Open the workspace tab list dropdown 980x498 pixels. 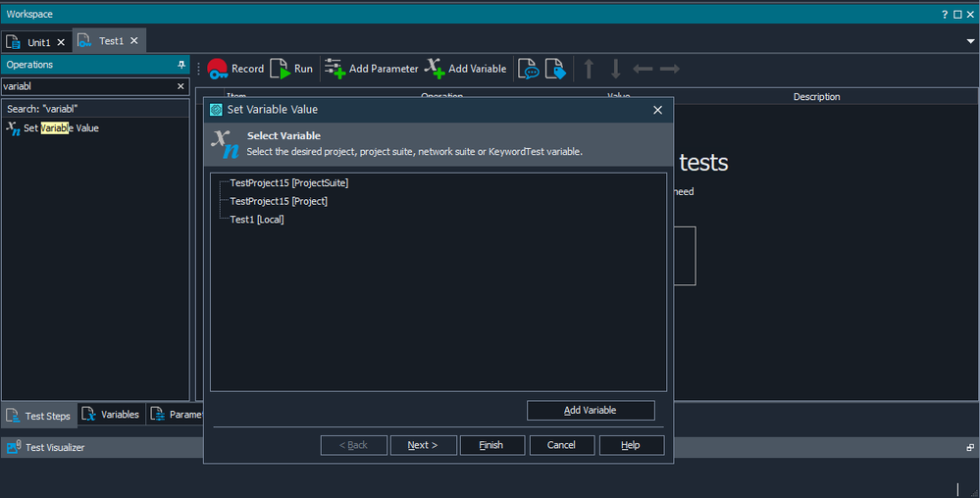(x=970, y=42)
